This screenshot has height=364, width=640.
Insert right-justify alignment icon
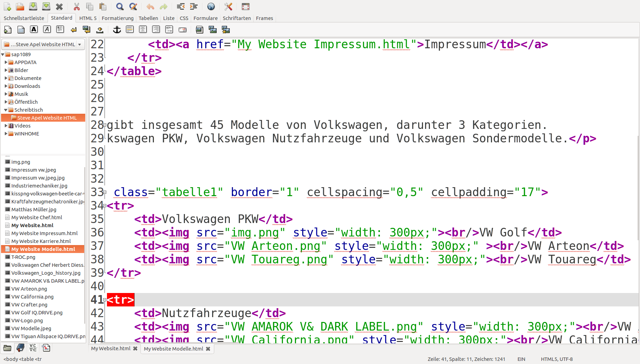coord(156,30)
